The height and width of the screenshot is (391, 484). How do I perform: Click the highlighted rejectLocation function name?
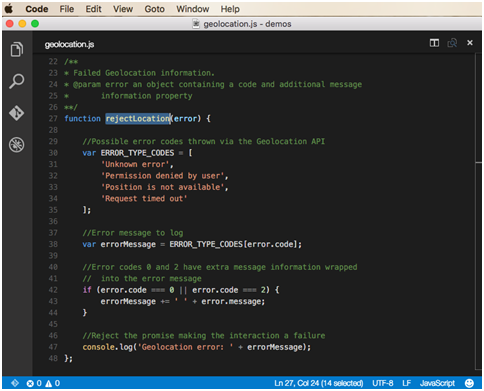(138, 118)
